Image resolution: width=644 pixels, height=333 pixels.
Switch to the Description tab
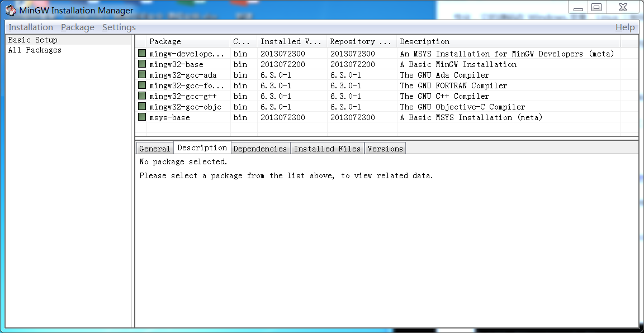point(202,148)
